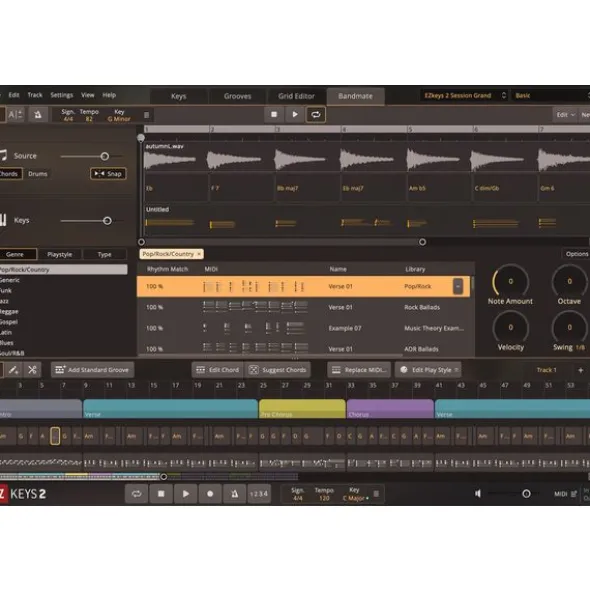Image resolution: width=590 pixels, height=591 pixels.
Task: Click the Octave knob
Action: [569, 281]
